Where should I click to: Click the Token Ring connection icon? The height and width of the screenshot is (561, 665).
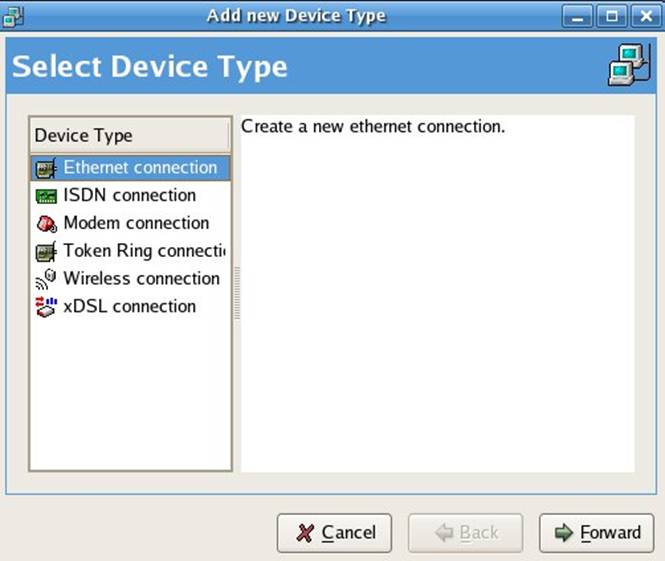(46, 252)
